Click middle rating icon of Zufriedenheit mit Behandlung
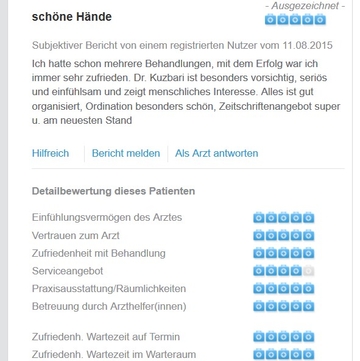 pyautogui.click(x=284, y=253)
